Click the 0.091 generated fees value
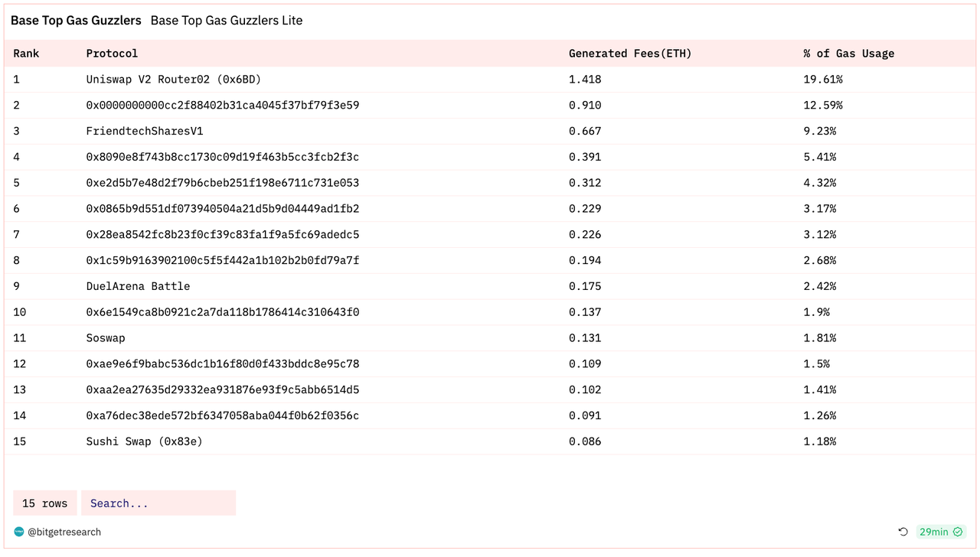 (x=585, y=415)
